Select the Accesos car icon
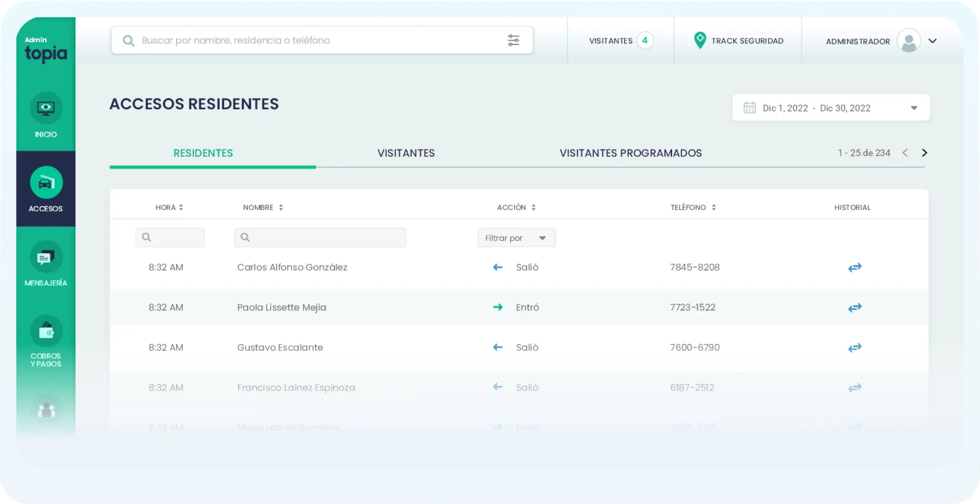The image size is (980, 504). (46, 183)
